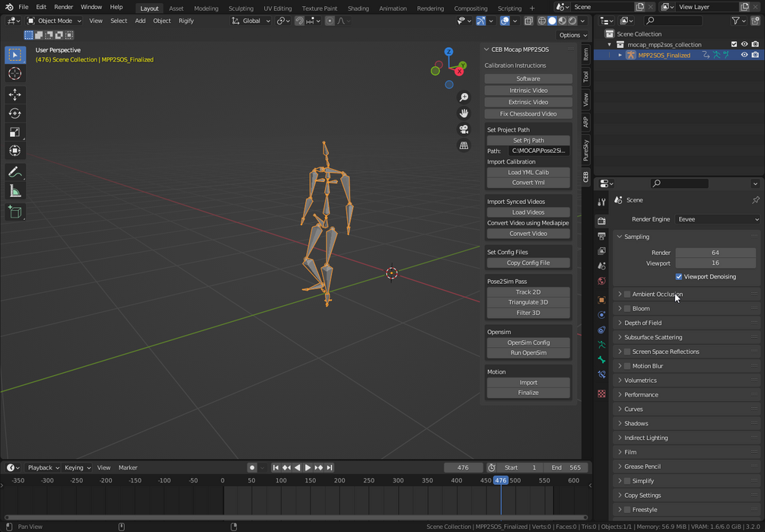The width and height of the screenshot is (765, 532).
Task: Expand the Depth of Field panel
Action: 642,323
